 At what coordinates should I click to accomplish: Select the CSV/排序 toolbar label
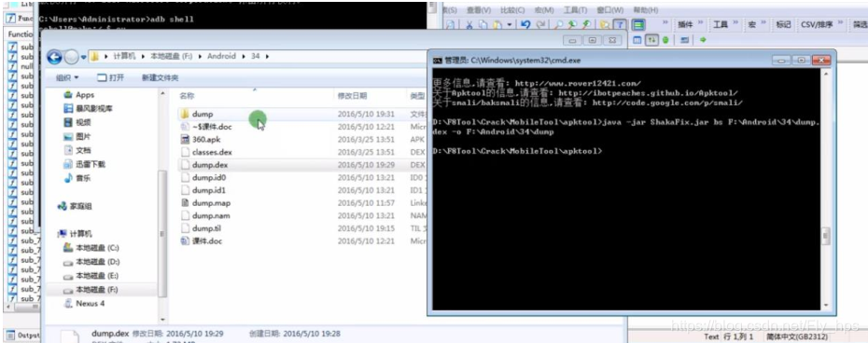pyautogui.click(x=817, y=25)
